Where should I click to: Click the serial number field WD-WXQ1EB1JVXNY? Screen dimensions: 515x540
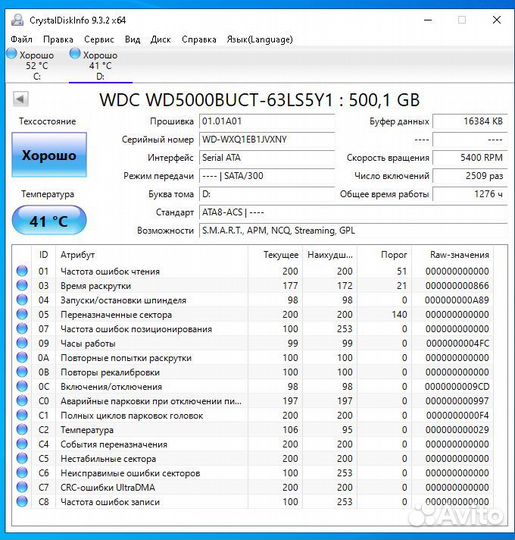click(x=267, y=139)
